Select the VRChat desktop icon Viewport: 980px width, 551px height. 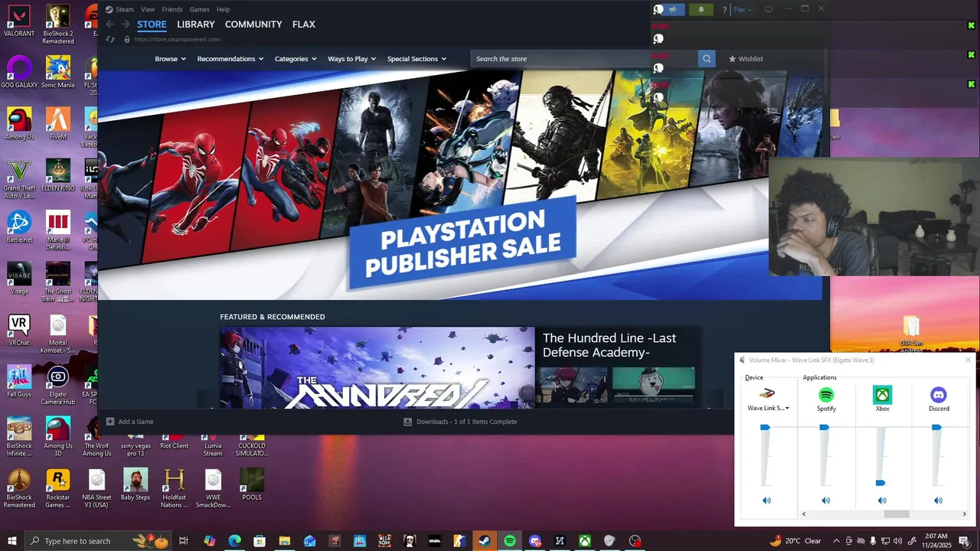tap(19, 330)
